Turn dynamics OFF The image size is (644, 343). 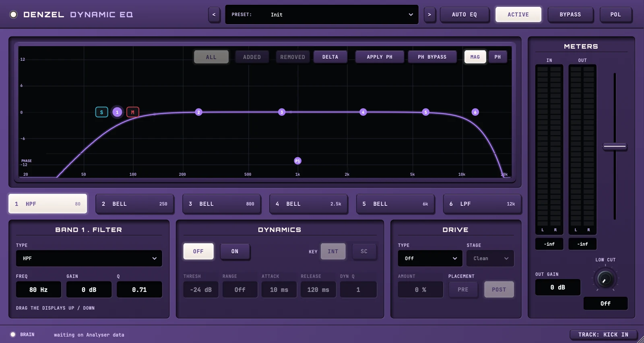pyautogui.click(x=198, y=251)
